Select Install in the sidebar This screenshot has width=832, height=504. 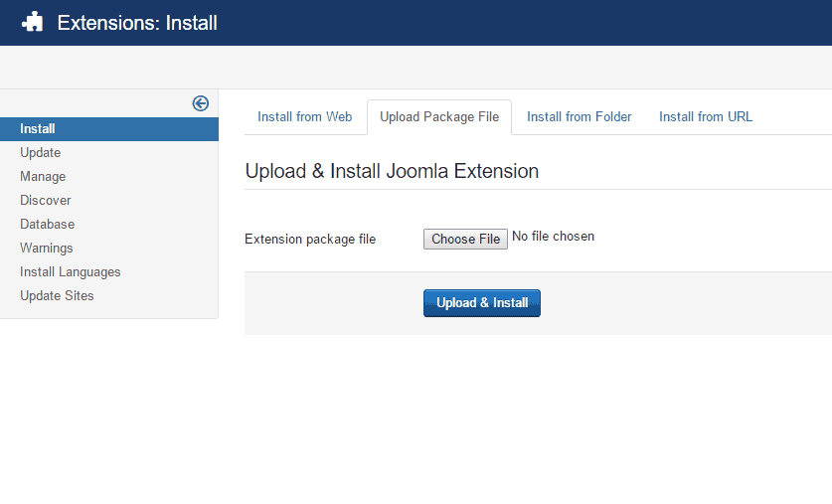pyautogui.click(x=38, y=128)
